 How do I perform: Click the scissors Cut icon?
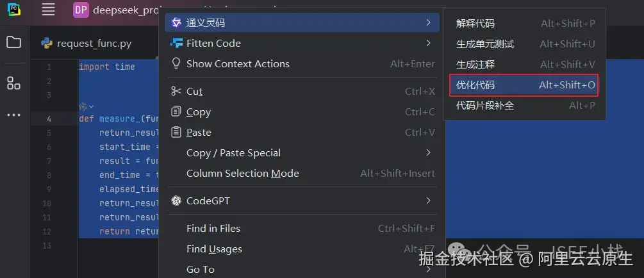tap(176, 92)
